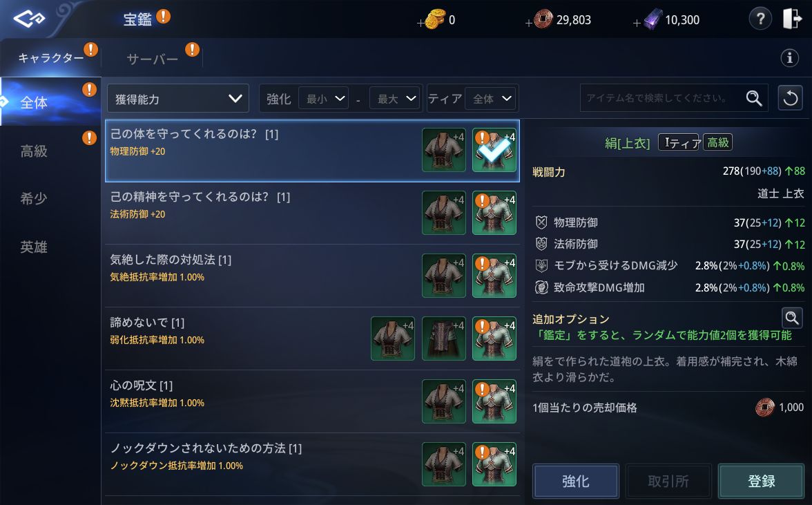The image size is (812, 505).
Task: Click the back arrow icon
Action: point(29,19)
